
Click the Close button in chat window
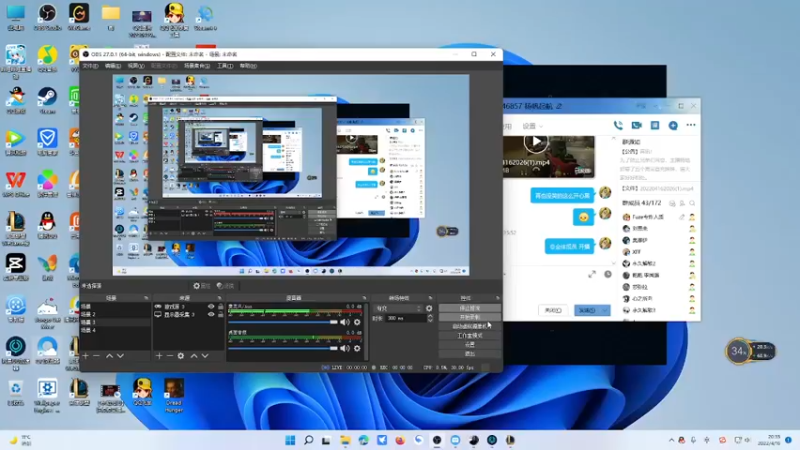point(552,311)
